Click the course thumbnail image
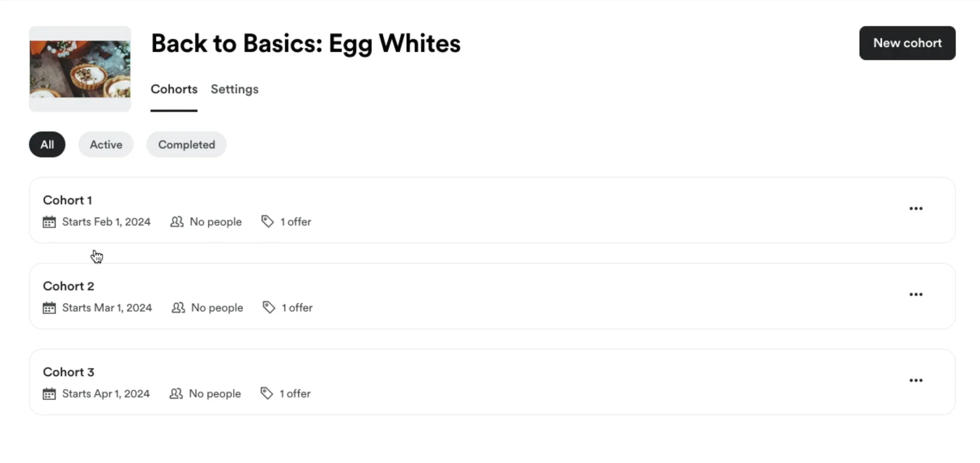Viewport: 980px width, 463px height. point(80,69)
